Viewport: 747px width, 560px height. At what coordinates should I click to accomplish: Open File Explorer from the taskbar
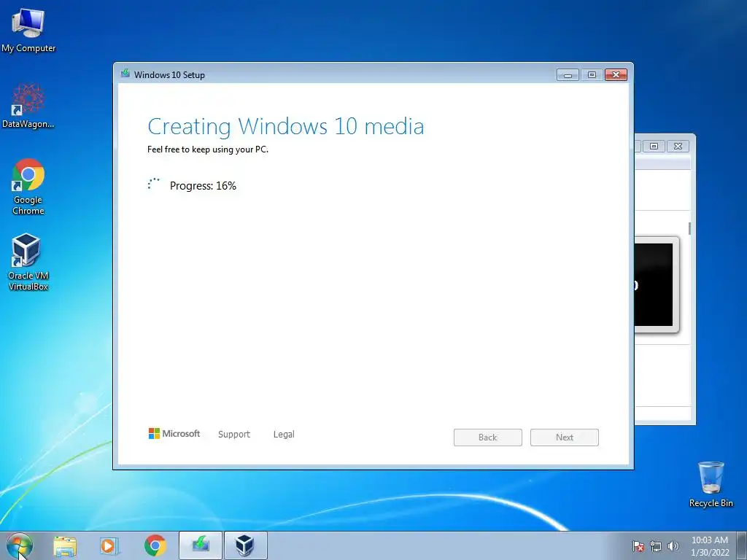point(65,545)
